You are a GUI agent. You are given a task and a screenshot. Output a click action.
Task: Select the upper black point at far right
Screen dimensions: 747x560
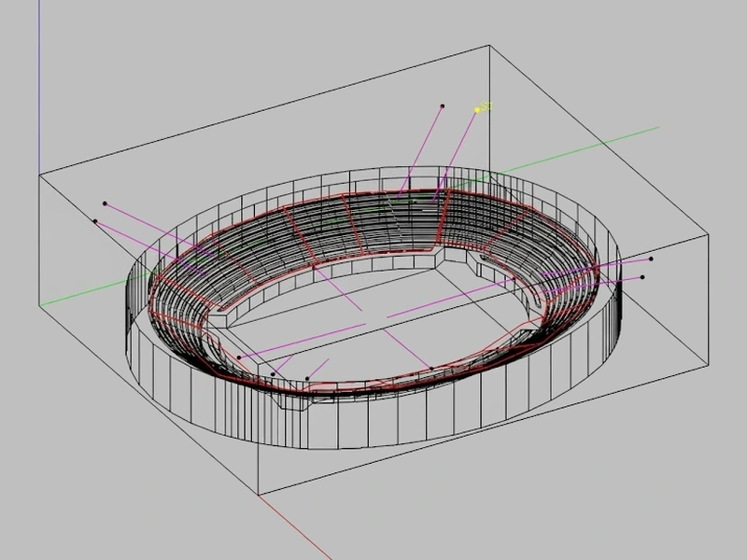coord(651,259)
